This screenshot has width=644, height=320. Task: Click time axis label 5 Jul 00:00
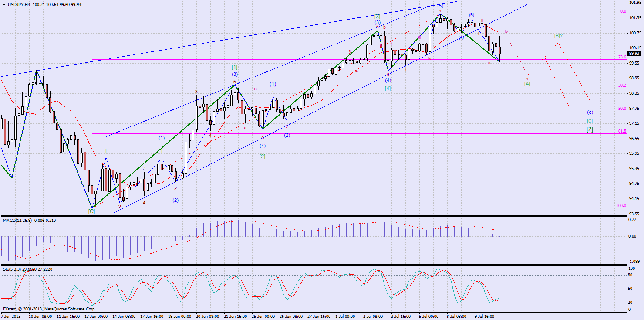[429, 317]
